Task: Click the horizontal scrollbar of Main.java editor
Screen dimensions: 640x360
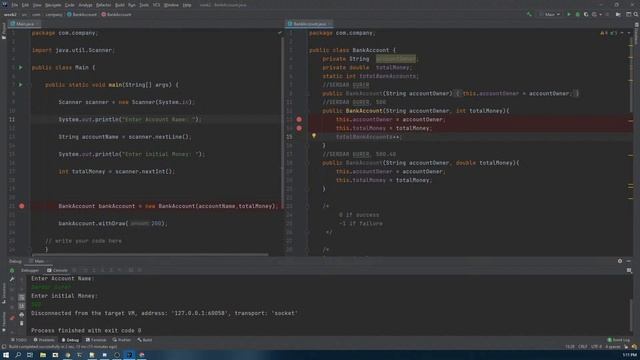Action: click(x=149, y=255)
